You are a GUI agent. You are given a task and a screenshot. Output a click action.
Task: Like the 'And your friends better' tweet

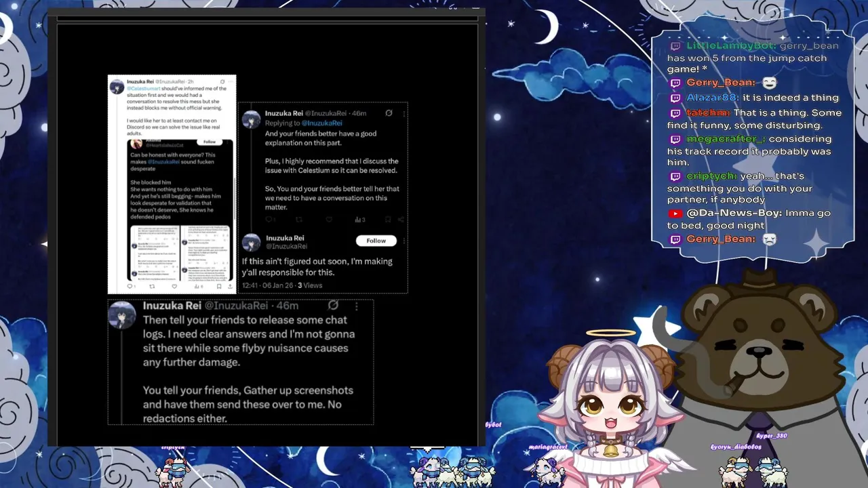tap(329, 220)
